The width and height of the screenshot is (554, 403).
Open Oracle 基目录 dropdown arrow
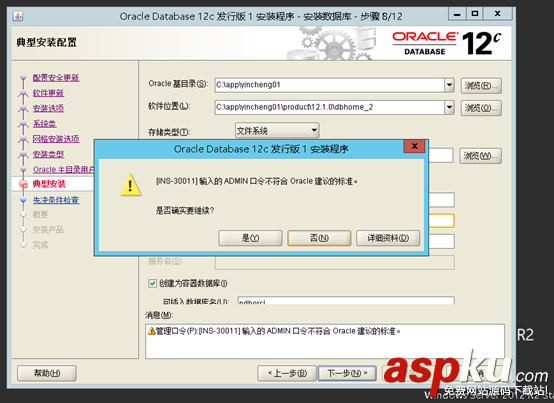pyautogui.click(x=449, y=85)
